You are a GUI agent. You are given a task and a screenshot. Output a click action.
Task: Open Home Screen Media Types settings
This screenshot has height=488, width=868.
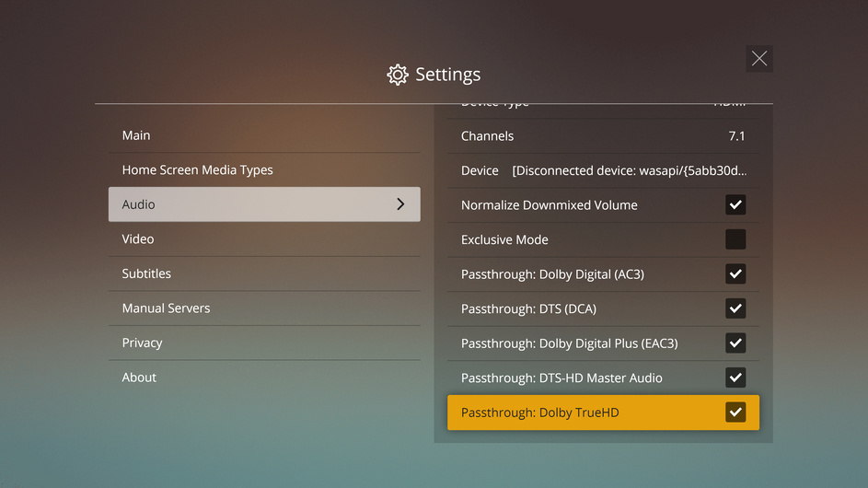click(264, 169)
